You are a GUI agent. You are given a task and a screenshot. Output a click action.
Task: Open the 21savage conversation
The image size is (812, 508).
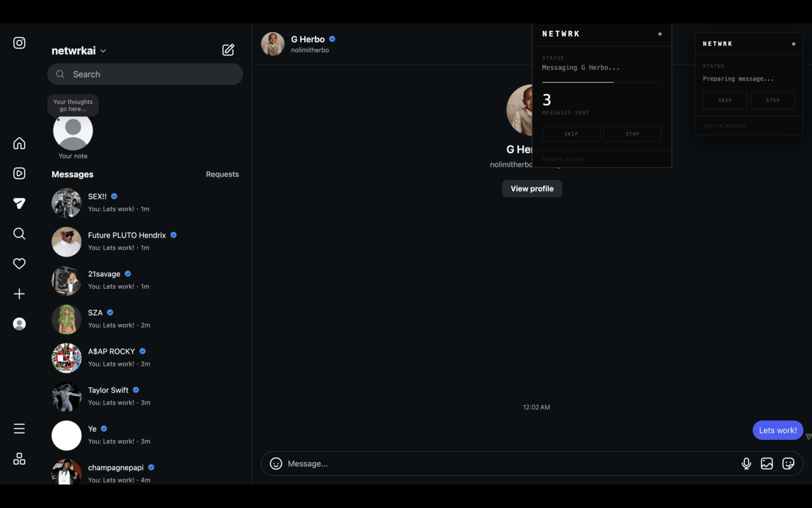[145, 280]
